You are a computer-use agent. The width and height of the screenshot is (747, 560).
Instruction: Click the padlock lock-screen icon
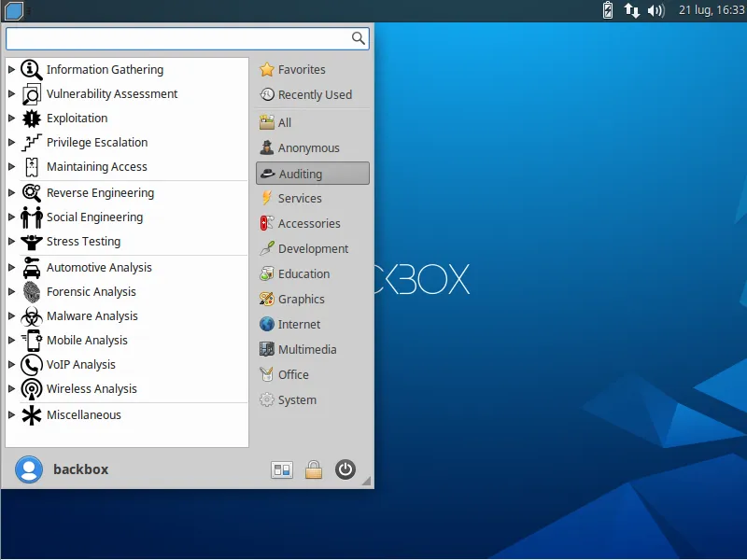pyautogui.click(x=314, y=469)
